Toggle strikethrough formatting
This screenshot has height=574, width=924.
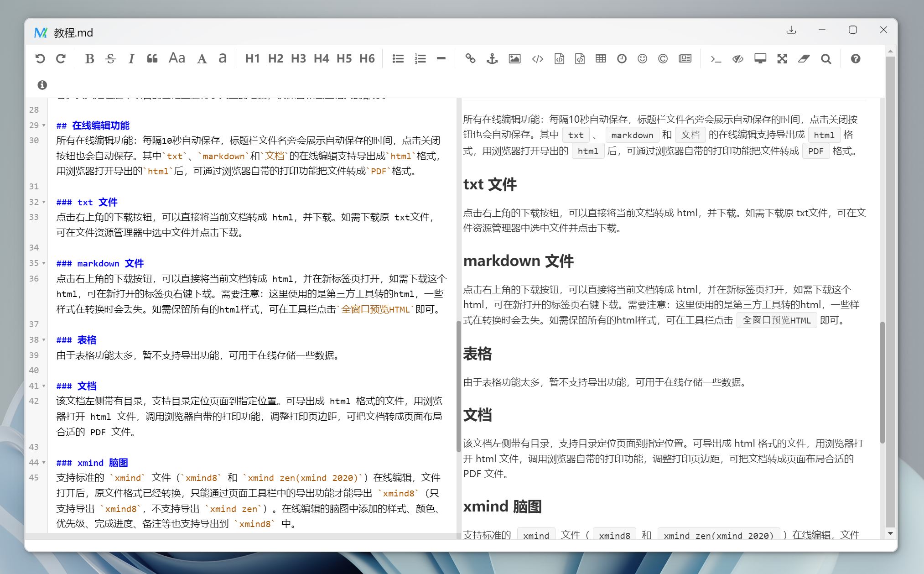pos(110,58)
